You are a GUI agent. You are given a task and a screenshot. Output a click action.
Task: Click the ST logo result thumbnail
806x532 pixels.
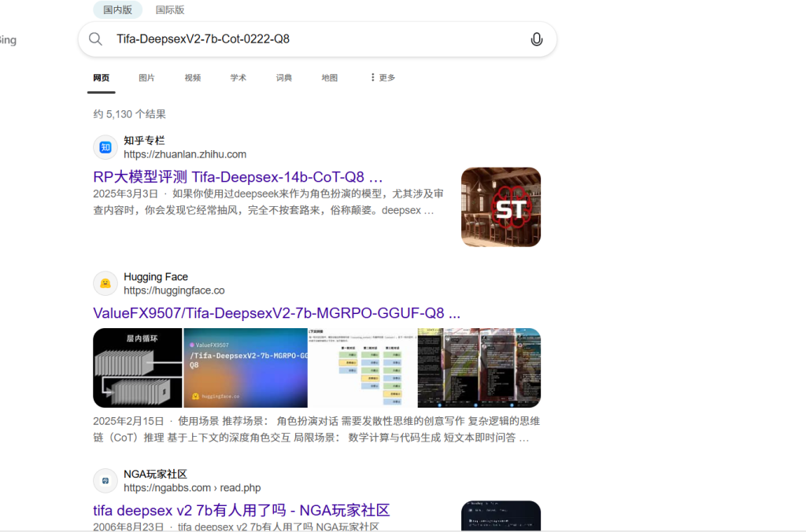coord(501,207)
